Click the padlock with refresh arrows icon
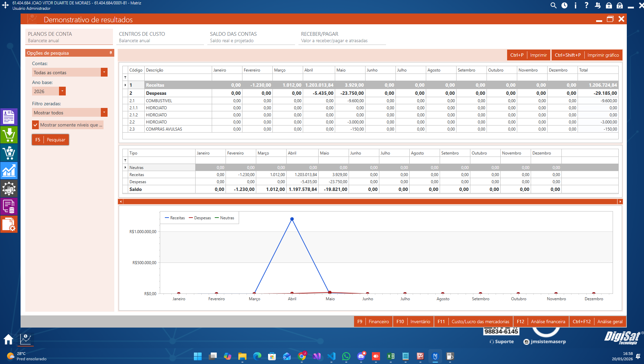Image resolution: width=644 pixels, height=364 pixels. pyautogui.click(x=620, y=5)
